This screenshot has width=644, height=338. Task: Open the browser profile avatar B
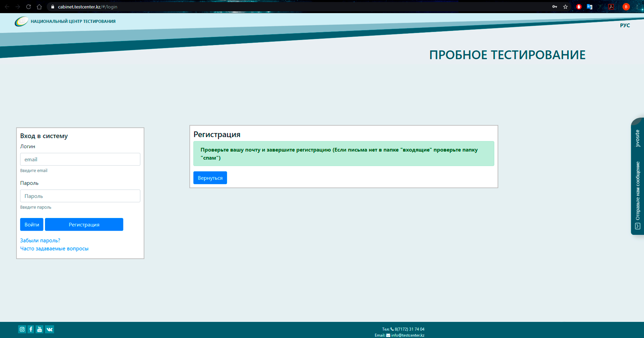[x=626, y=7]
